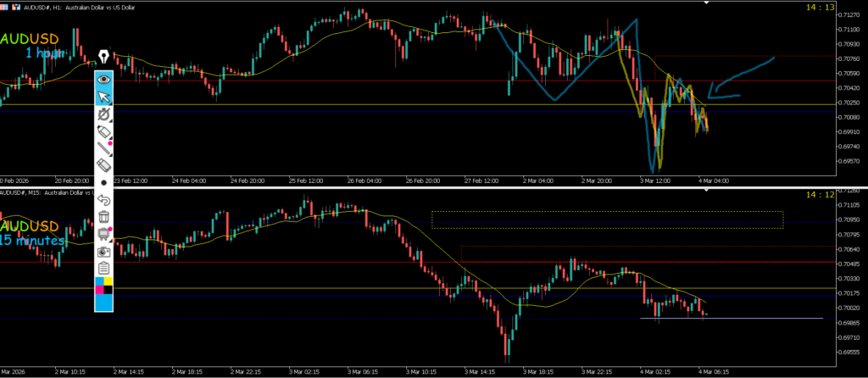Image resolution: width=868 pixels, height=378 pixels.
Task: Select the eraser tool
Action: coord(103,165)
